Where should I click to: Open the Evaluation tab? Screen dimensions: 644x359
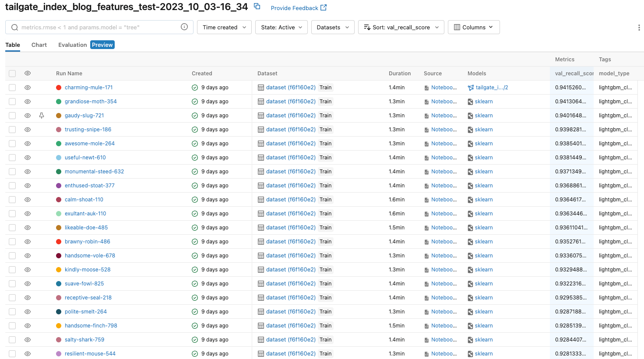click(x=73, y=45)
